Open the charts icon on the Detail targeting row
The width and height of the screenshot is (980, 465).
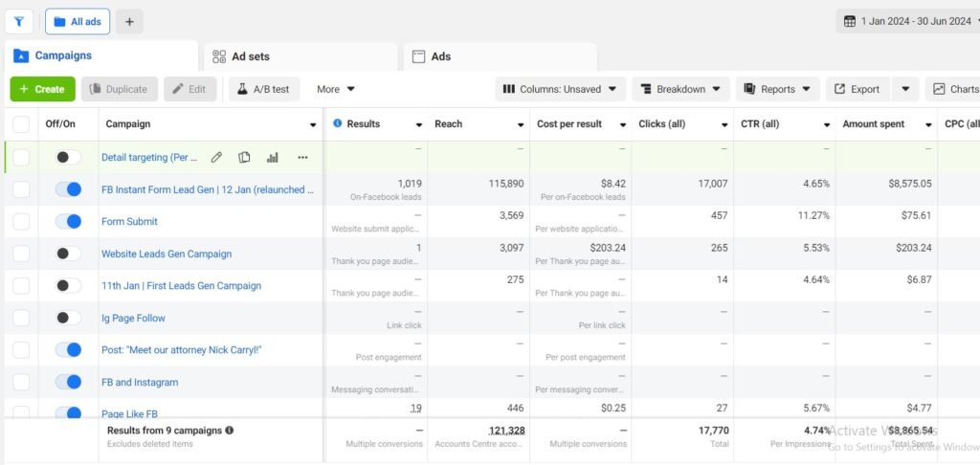tap(273, 158)
